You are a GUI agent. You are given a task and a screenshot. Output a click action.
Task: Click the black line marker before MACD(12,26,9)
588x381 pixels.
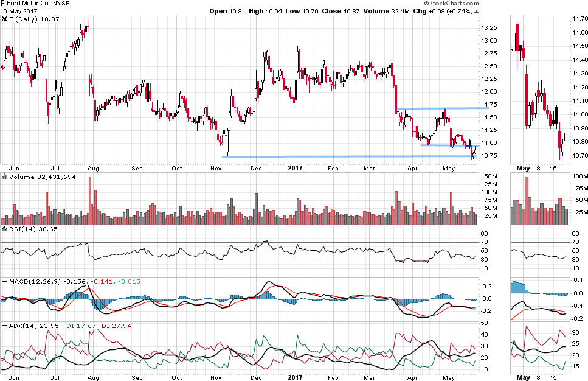coord(4,281)
